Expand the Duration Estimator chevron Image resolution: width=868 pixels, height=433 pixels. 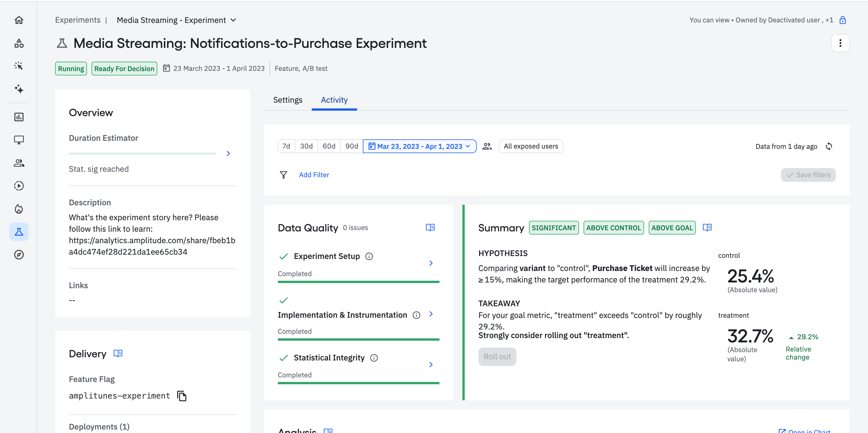coord(228,153)
